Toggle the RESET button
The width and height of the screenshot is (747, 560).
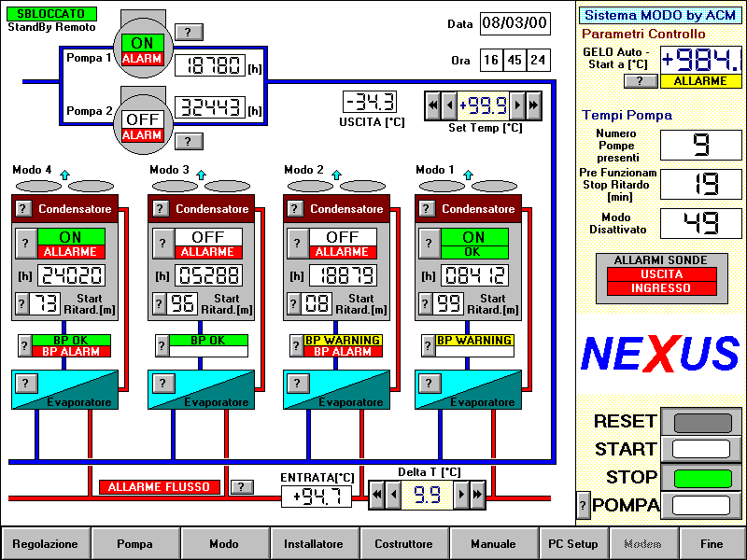(700, 422)
